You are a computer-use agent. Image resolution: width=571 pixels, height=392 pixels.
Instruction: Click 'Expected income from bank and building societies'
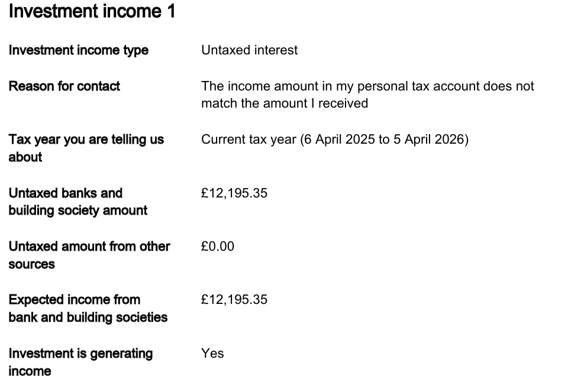pos(88,308)
